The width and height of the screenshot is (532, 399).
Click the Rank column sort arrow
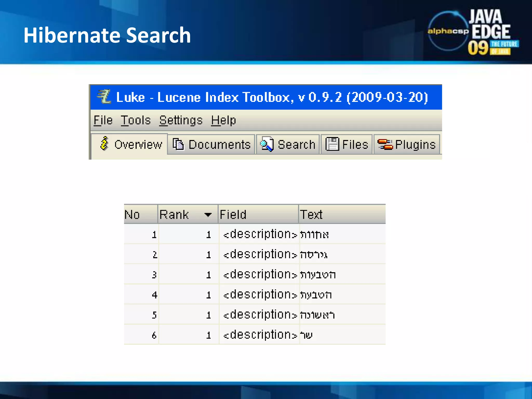(208, 215)
